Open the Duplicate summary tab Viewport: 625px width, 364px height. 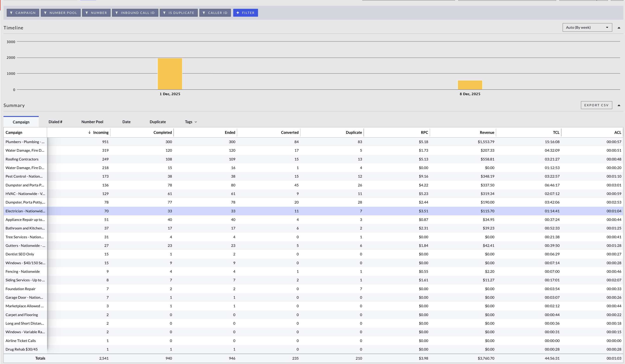click(x=158, y=122)
